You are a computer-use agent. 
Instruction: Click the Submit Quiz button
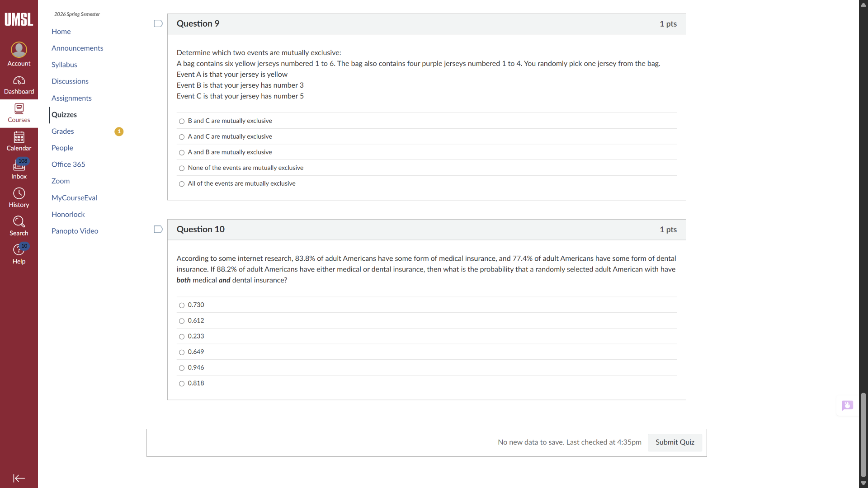point(675,442)
